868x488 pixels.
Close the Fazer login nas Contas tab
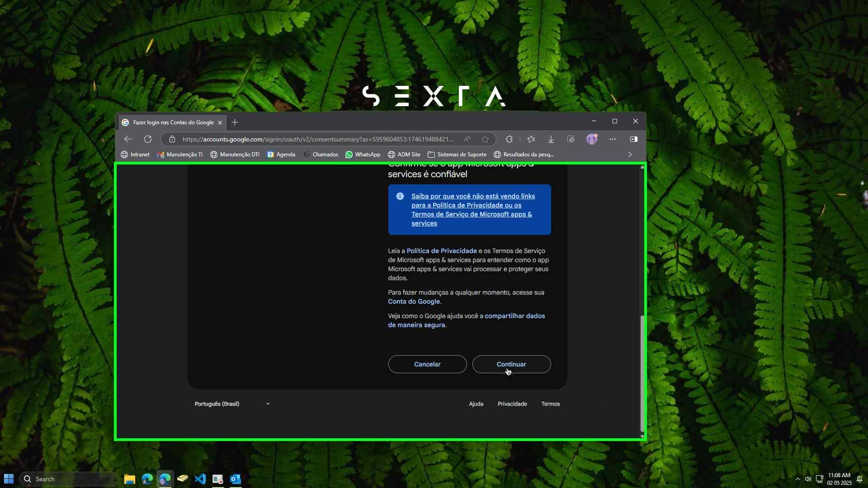220,122
